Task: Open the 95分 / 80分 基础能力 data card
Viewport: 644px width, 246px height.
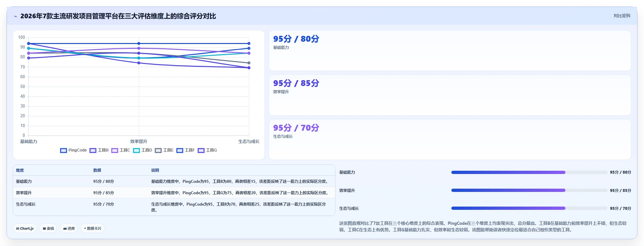Action: [x=450, y=51]
